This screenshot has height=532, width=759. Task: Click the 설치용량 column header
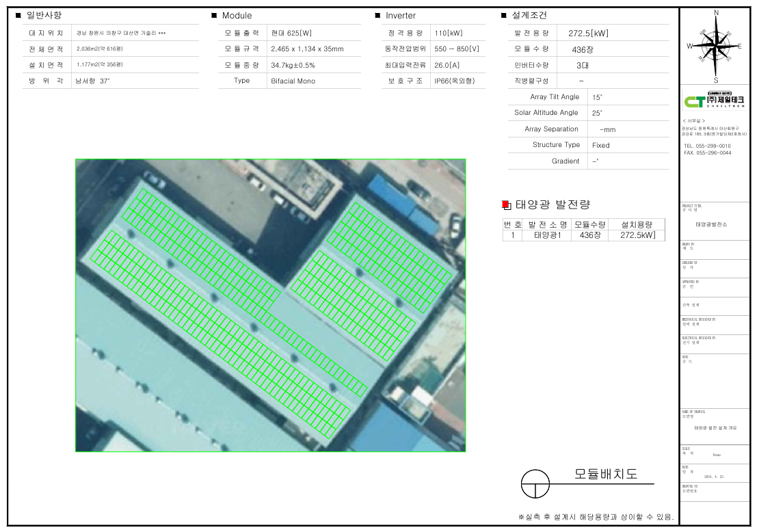[637, 224]
